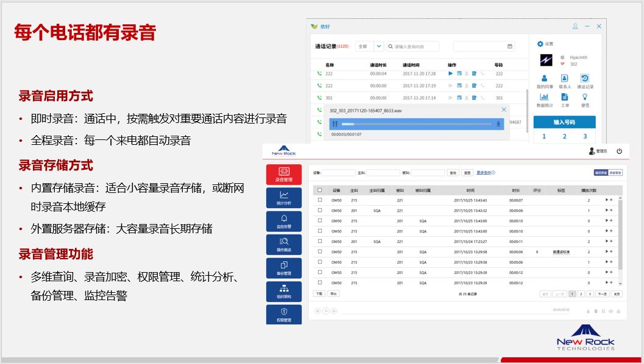This screenshot has width=644, height=364.
Task: Go to page 2 of records
Action: (x=581, y=293)
